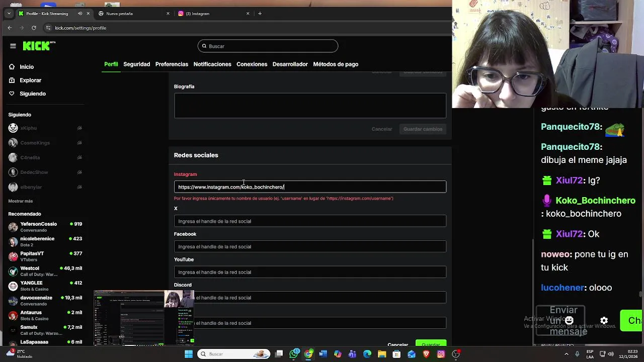Open WhatsApp from the taskbar
The image size is (644, 362).
click(x=294, y=354)
